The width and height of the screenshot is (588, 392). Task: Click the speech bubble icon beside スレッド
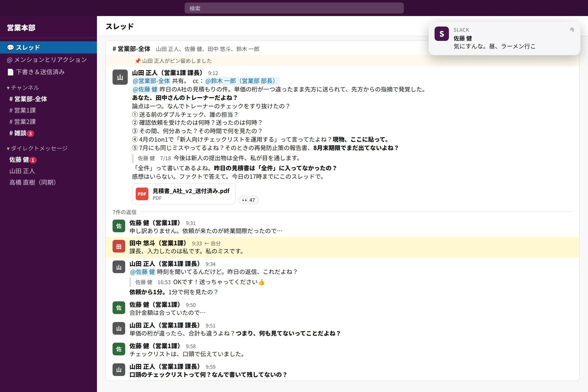click(x=10, y=47)
